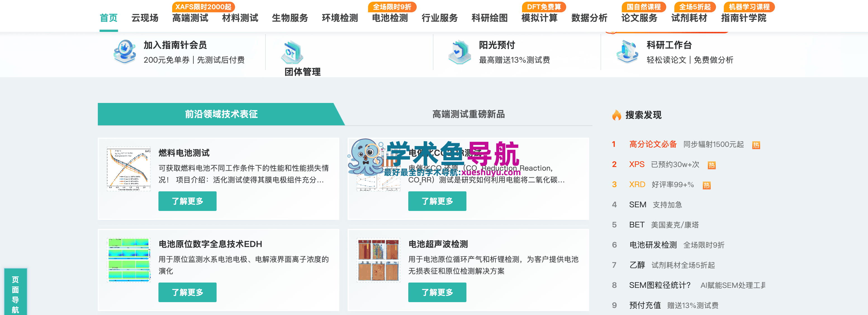Open the 电池检测 menu

tap(390, 18)
